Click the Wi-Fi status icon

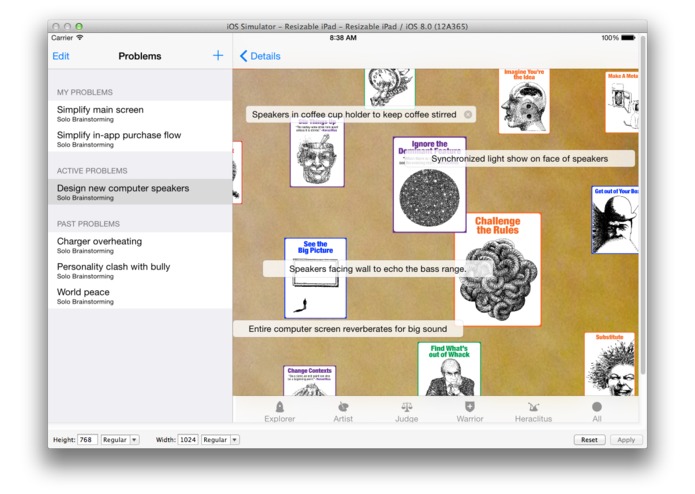point(80,38)
